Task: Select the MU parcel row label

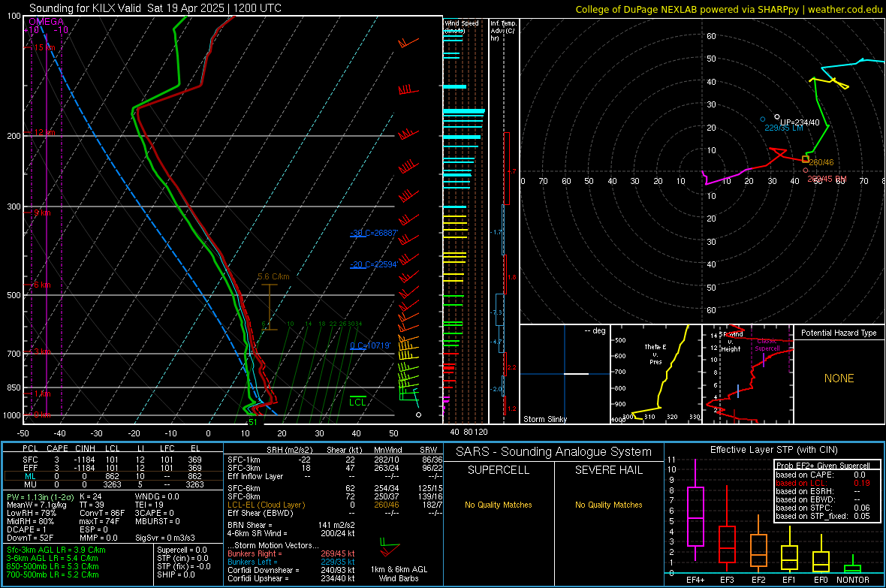Action: (30, 484)
